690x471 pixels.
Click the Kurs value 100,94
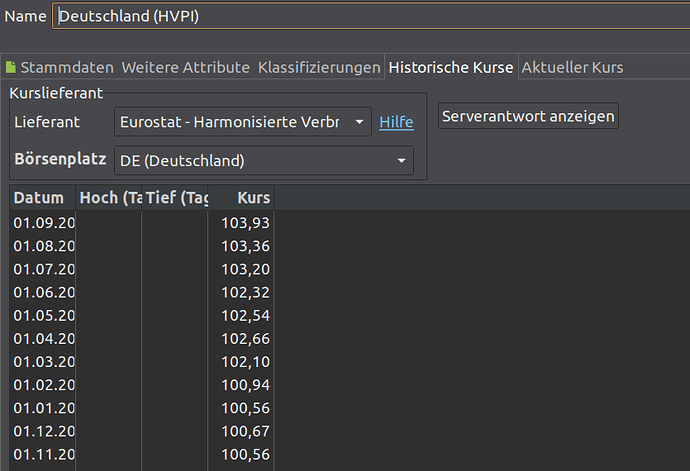click(245, 385)
